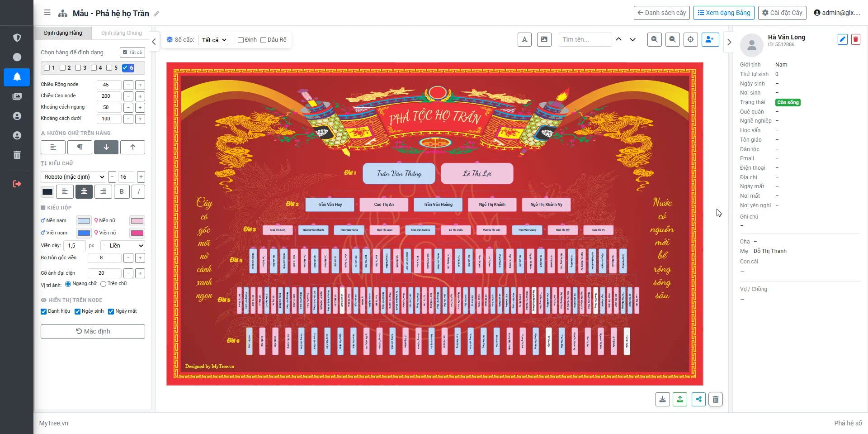Open the admin account menu

837,13
